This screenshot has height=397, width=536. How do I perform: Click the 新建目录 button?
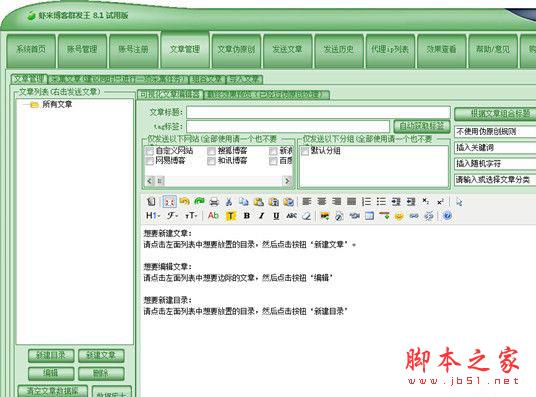[x=51, y=356]
